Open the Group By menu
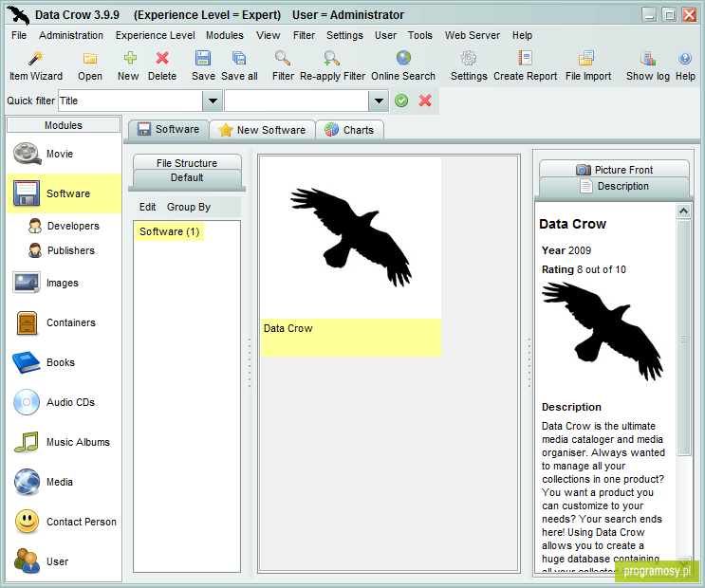This screenshot has width=705, height=588. (189, 207)
